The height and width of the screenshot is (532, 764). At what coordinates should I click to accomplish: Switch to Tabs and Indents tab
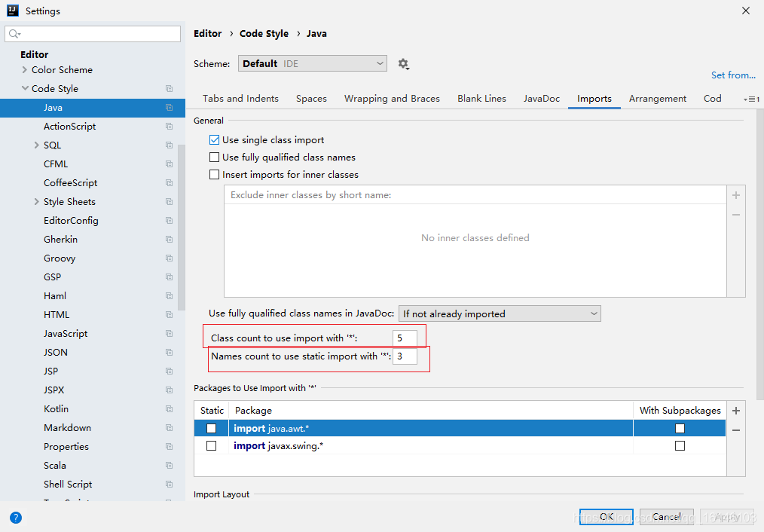coord(240,99)
